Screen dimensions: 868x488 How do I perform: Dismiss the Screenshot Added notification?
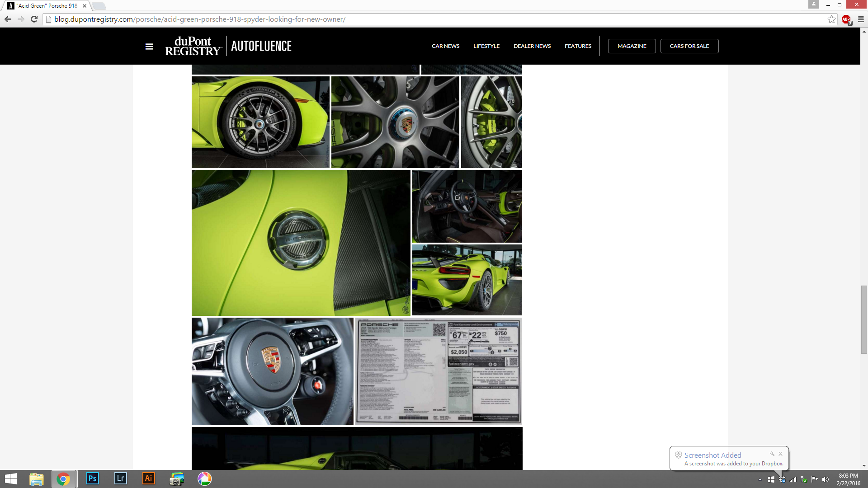pyautogui.click(x=780, y=454)
